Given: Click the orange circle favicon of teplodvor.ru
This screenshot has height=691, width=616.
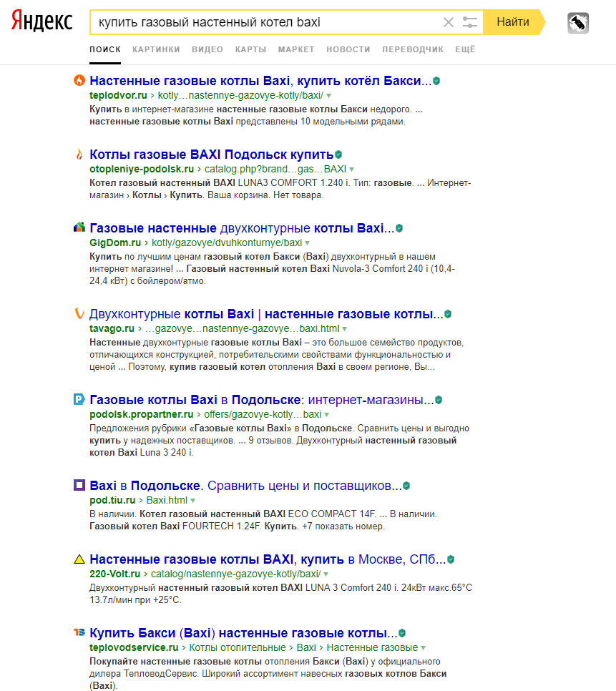Looking at the screenshot, I should (79, 80).
